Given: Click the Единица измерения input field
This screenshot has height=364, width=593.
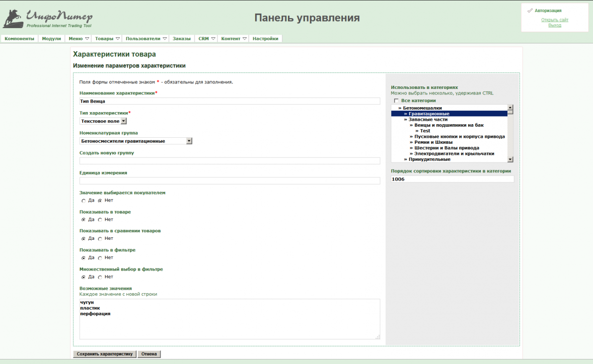Looking at the screenshot, I should coord(230,181).
